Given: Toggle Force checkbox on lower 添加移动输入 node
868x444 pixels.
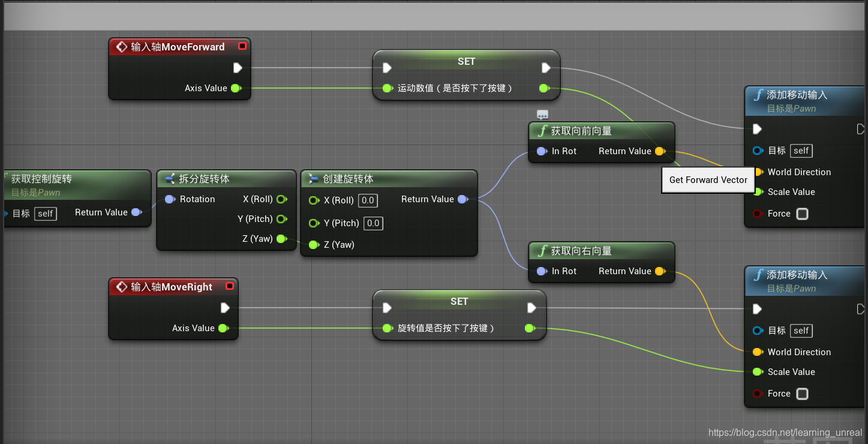Looking at the screenshot, I should [x=802, y=394].
